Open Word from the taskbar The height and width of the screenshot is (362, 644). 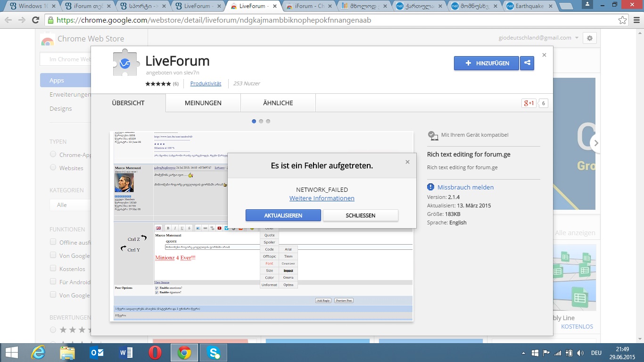[126, 353]
